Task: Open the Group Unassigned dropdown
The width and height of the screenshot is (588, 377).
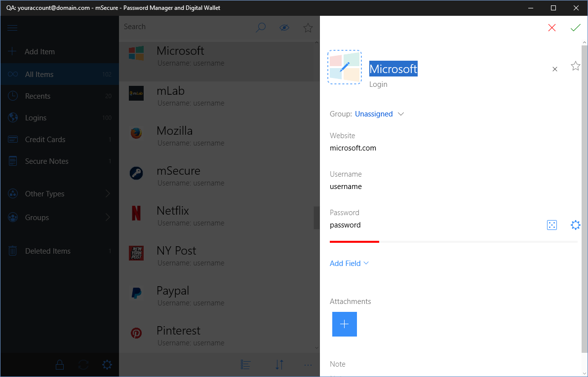Action: coord(379,114)
